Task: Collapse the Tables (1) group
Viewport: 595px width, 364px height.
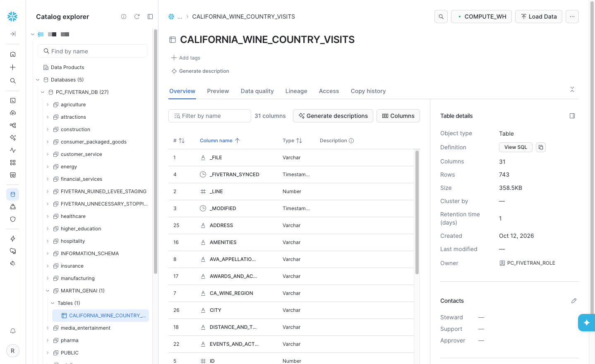Action: [x=53, y=303]
